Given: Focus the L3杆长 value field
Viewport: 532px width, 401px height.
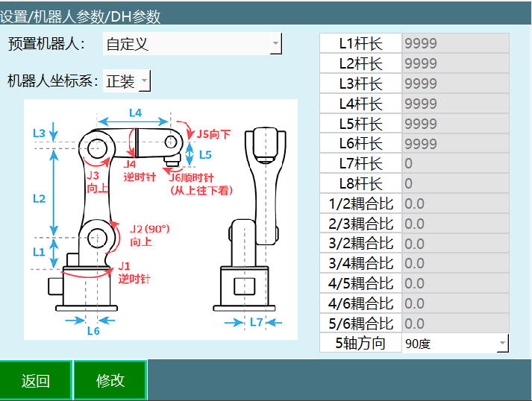Looking at the screenshot, I should click(455, 83).
